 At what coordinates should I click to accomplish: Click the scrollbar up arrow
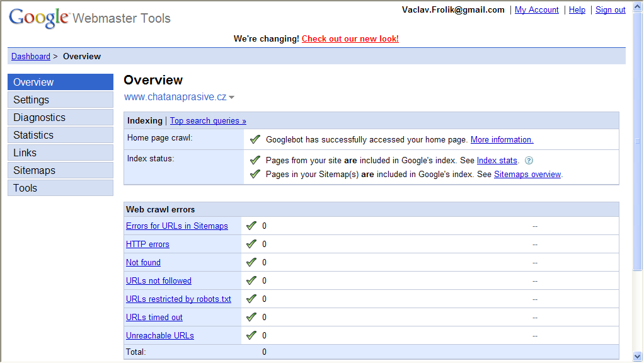[x=638, y=6]
